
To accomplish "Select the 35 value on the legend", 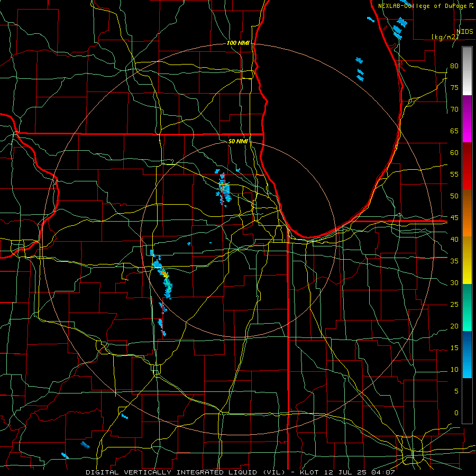I will click(x=454, y=261).
